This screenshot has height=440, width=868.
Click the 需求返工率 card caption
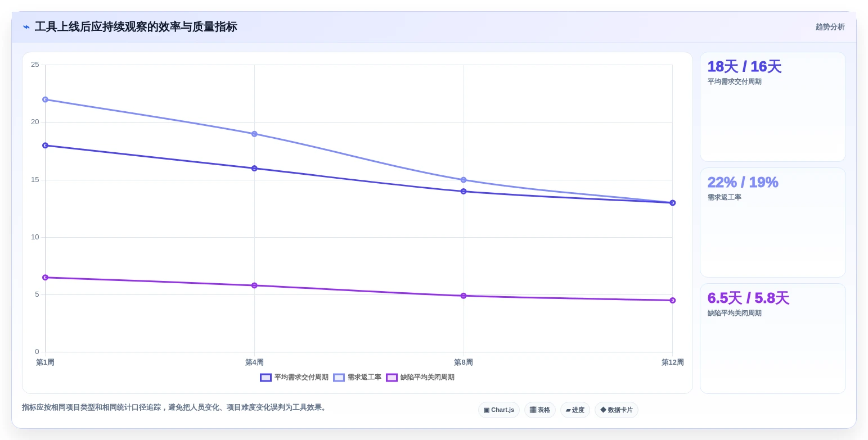[x=725, y=197]
